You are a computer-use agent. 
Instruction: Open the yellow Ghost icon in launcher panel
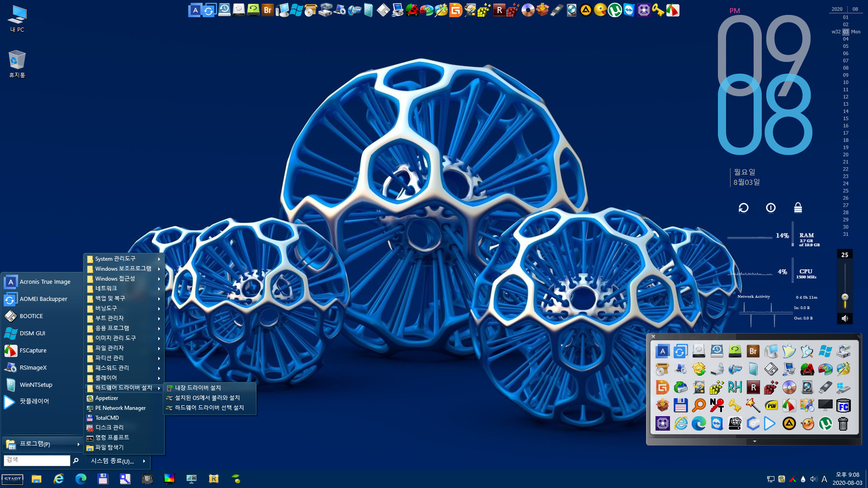point(788,351)
